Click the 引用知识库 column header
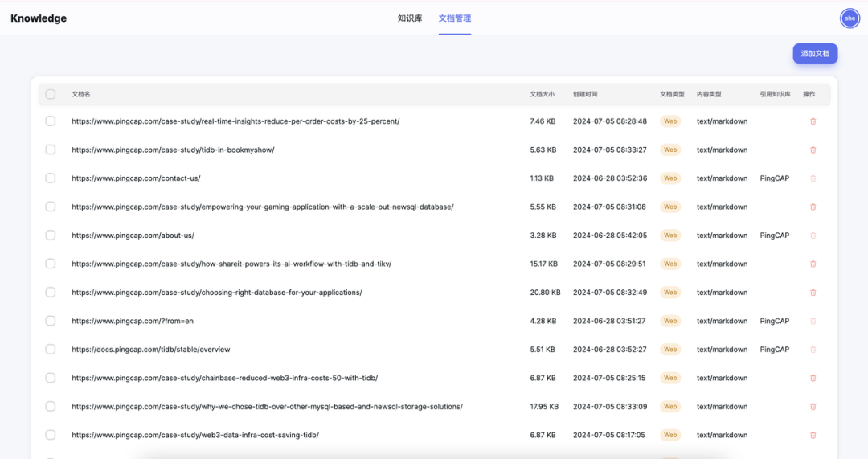868x459 pixels. (775, 94)
